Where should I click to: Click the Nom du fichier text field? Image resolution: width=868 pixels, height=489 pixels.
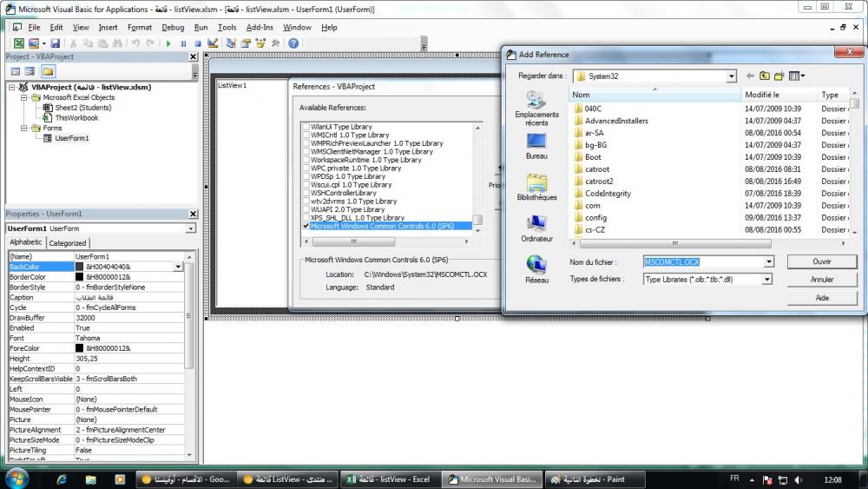coord(703,262)
